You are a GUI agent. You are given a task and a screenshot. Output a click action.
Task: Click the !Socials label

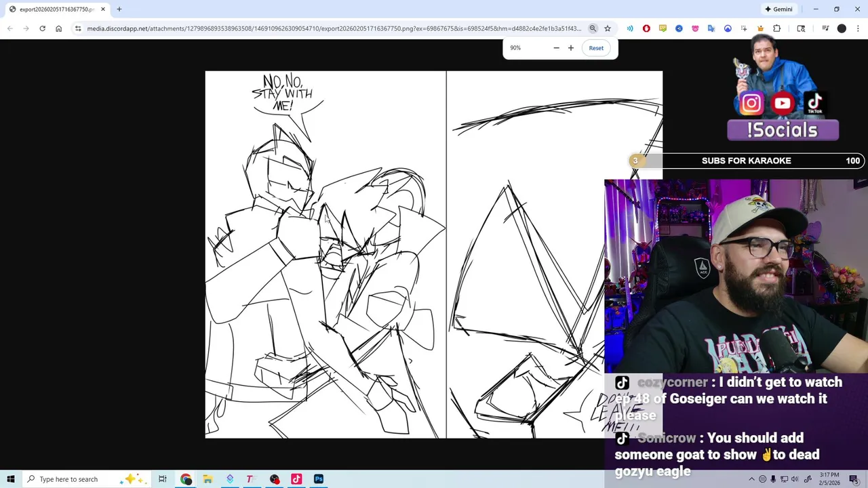point(783,130)
